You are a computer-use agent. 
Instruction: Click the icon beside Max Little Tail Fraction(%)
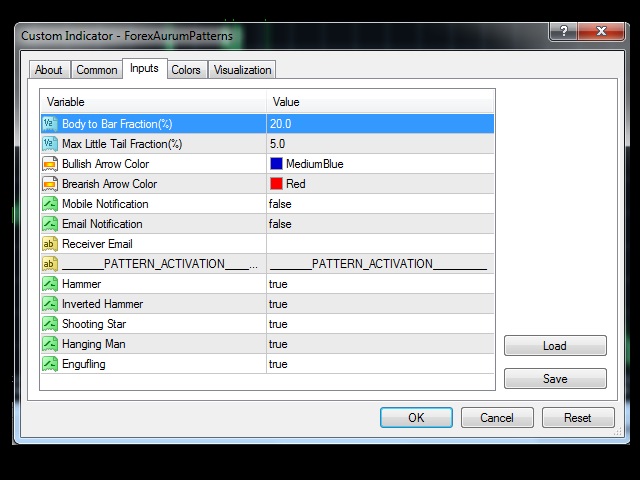pyautogui.click(x=50, y=144)
